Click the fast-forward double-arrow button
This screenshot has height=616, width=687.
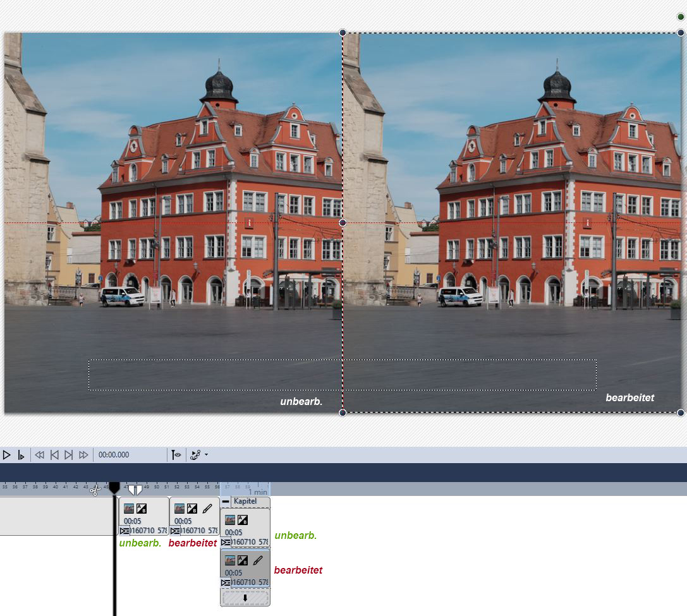83,455
